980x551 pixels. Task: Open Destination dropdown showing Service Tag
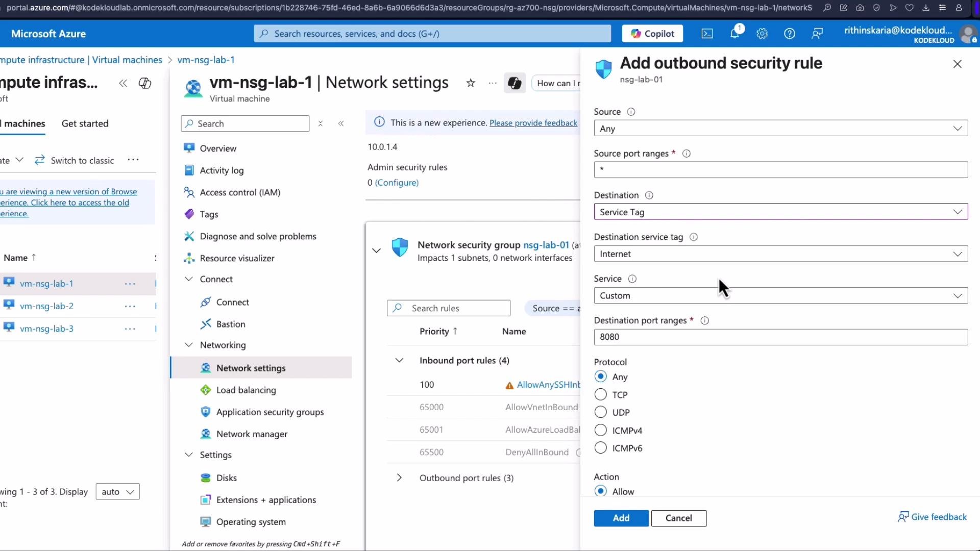pos(780,212)
